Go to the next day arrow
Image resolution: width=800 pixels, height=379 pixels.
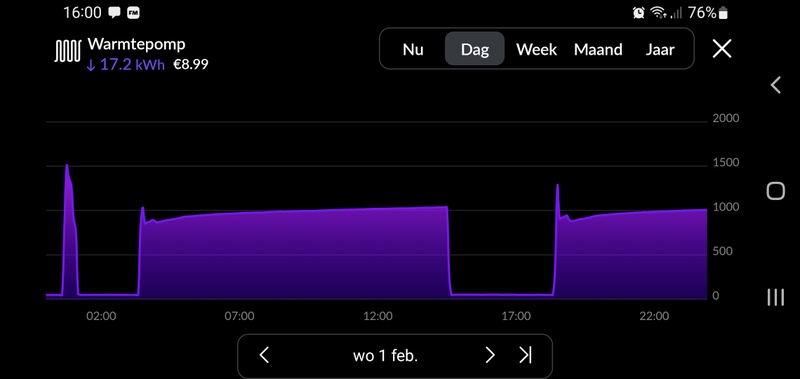point(490,355)
